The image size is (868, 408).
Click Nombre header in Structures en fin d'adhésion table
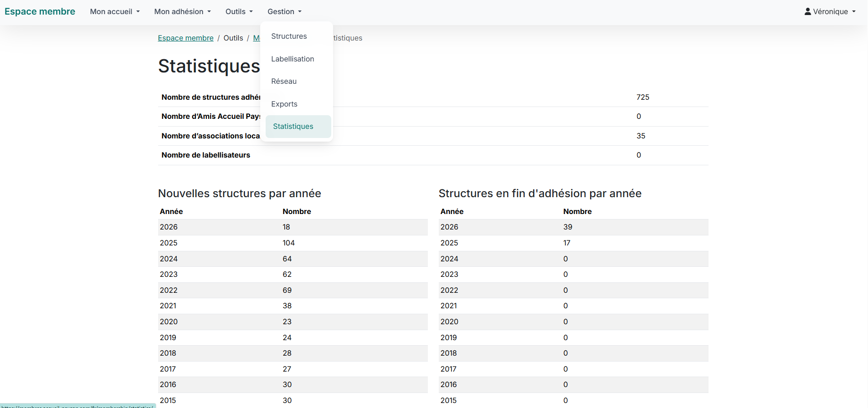tap(577, 212)
